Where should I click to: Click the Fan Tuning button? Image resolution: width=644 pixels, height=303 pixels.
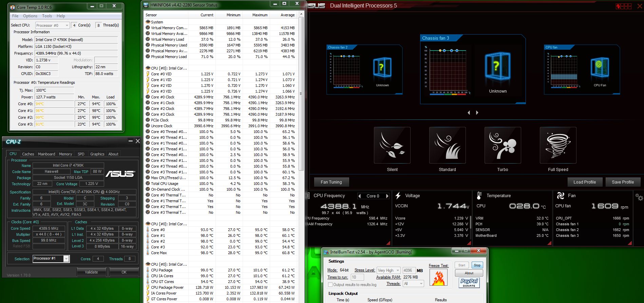[x=331, y=182]
